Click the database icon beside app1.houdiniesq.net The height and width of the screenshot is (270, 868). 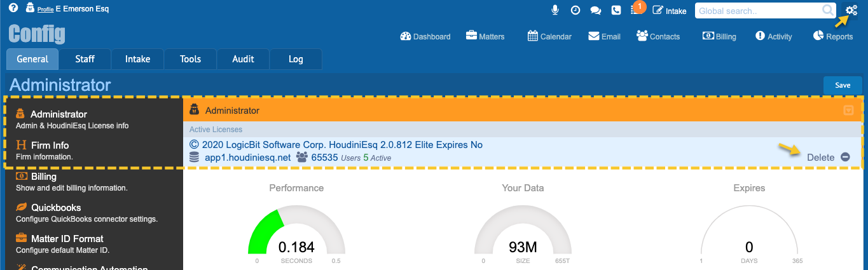click(194, 158)
